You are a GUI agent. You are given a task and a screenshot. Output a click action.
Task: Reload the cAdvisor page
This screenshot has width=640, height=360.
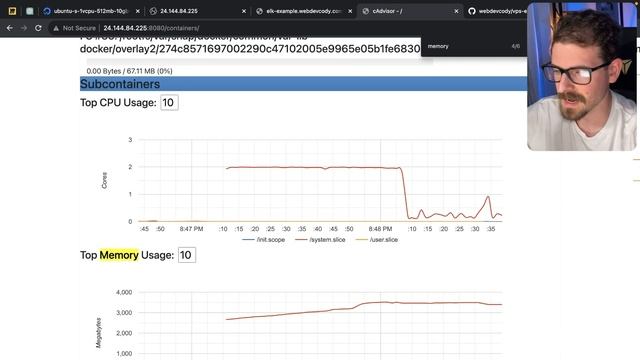point(38,28)
